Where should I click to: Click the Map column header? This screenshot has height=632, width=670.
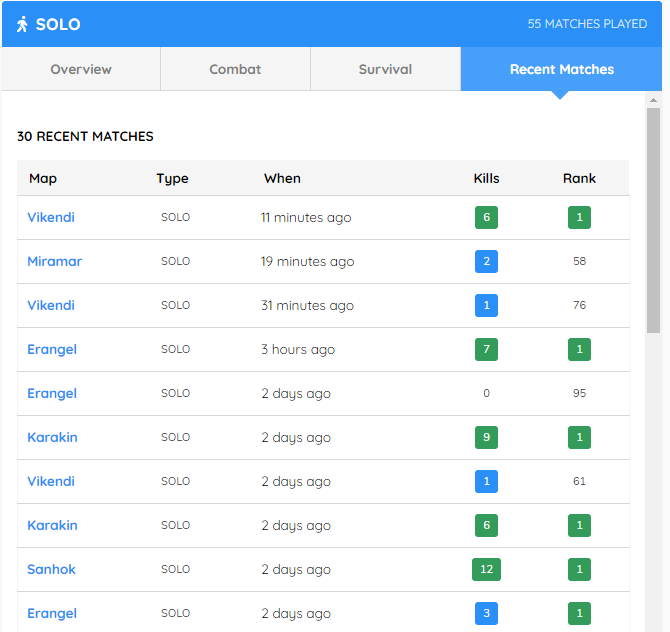point(43,179)
